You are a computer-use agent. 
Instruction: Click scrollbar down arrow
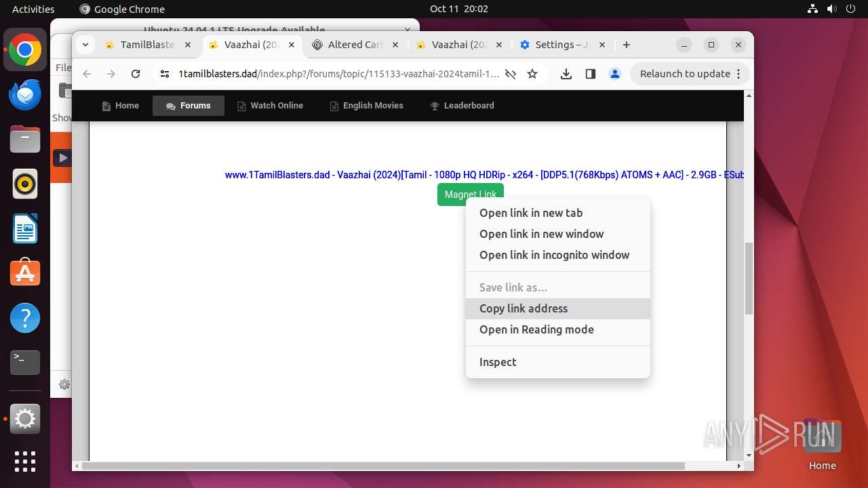[x=749, y=456]
